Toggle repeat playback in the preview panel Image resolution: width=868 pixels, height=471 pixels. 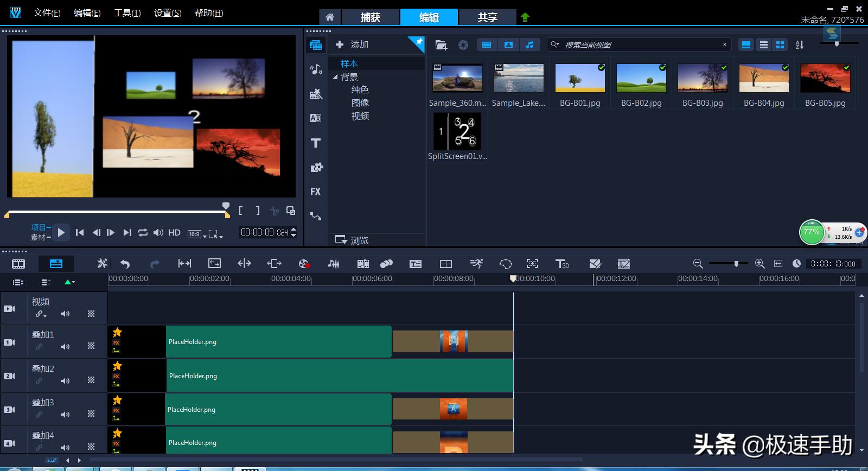[x=143, y=233]
